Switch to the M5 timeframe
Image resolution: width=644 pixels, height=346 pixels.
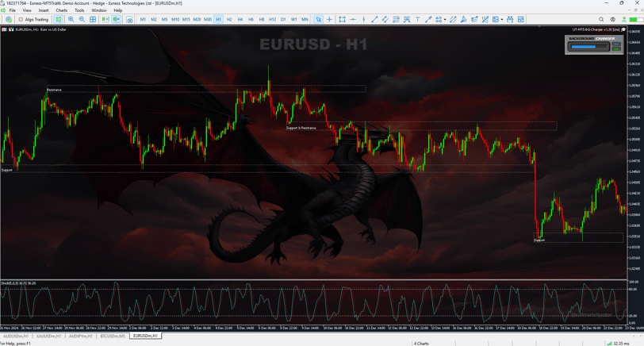pyautogui.click(x=164, y=19)
